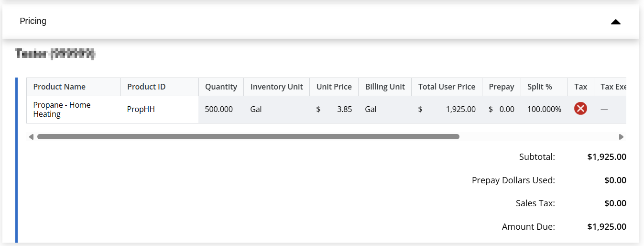This screenshot has height=246, width=644.
Task: Click the Quantity column header
Action: (221, 87)
